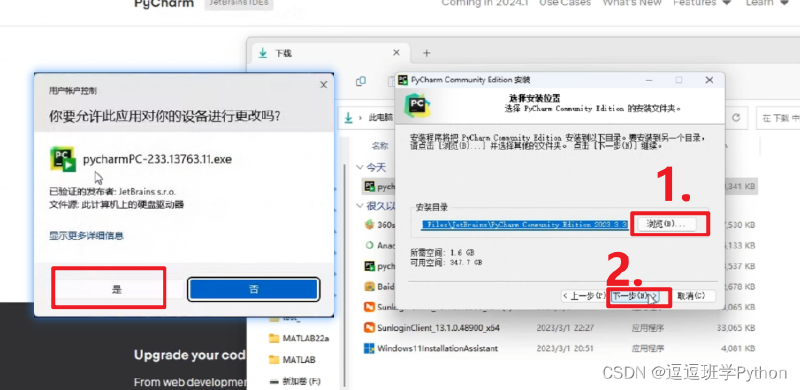Open the Learn dropdown menu

[x=767, y=3]
